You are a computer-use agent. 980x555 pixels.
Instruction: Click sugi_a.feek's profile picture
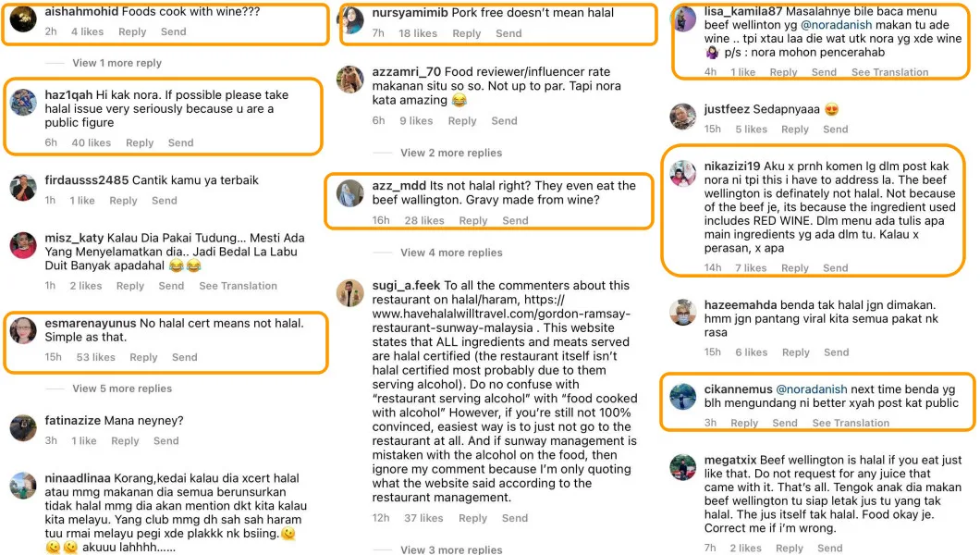(x=350, y=292)
